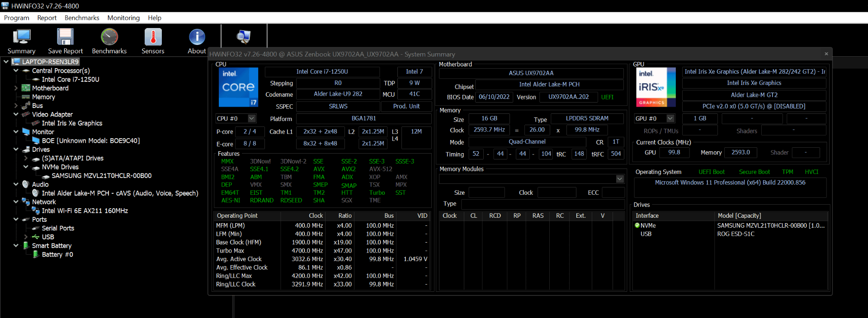Click the Battery #0 icon

click(x=36, y=254)
